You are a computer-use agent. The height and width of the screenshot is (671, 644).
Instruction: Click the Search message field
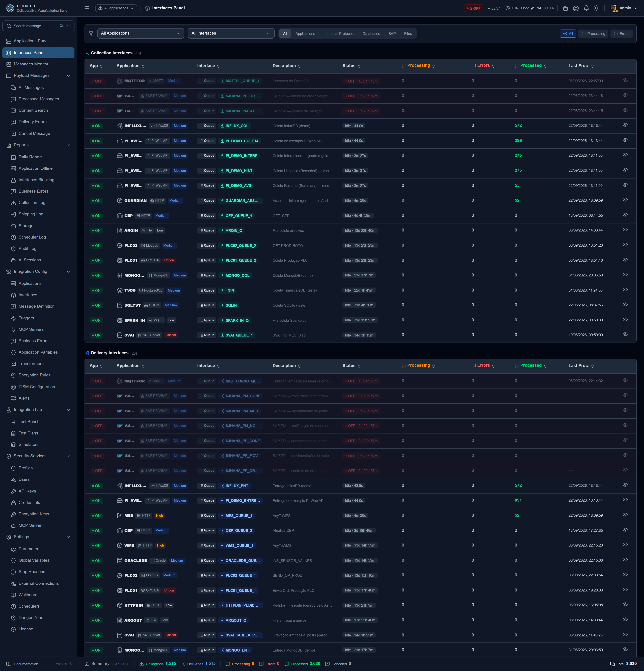coord(38,26)
